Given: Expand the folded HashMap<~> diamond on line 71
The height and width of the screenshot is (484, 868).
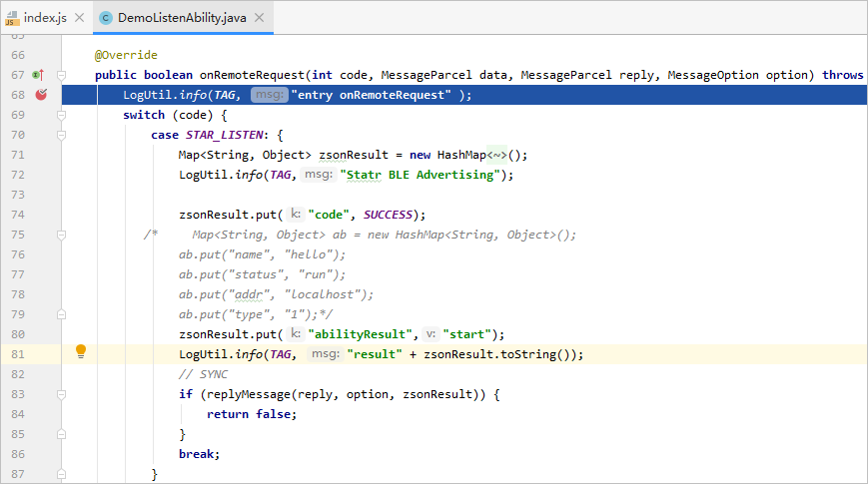Looking at the screenshot, I should coord(496,155).
